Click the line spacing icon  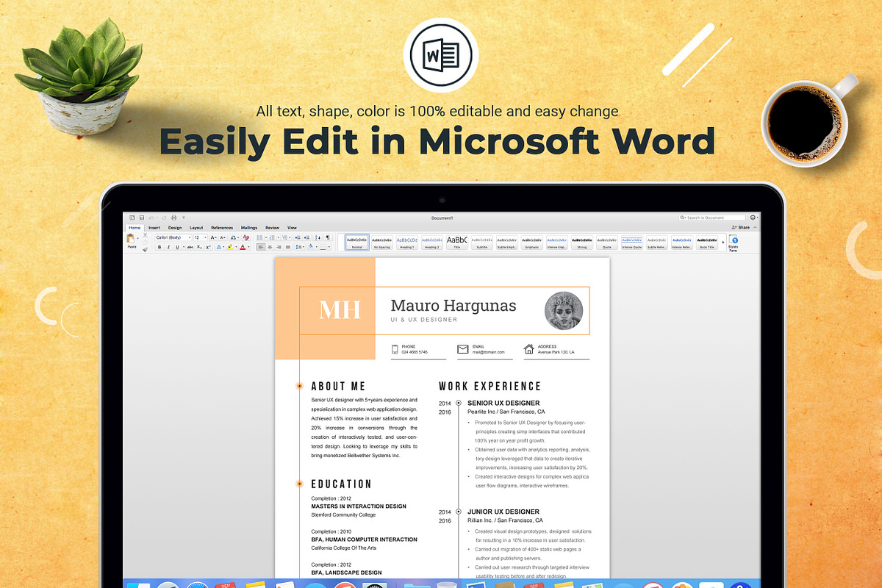pyautogui.click(x=298, y=247)
